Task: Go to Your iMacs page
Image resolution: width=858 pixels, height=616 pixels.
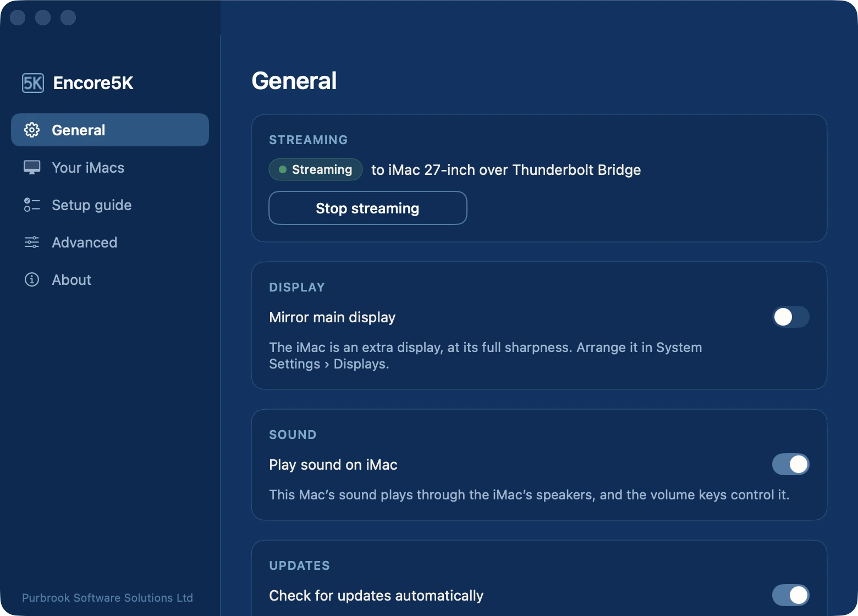Action: (110, 167)
